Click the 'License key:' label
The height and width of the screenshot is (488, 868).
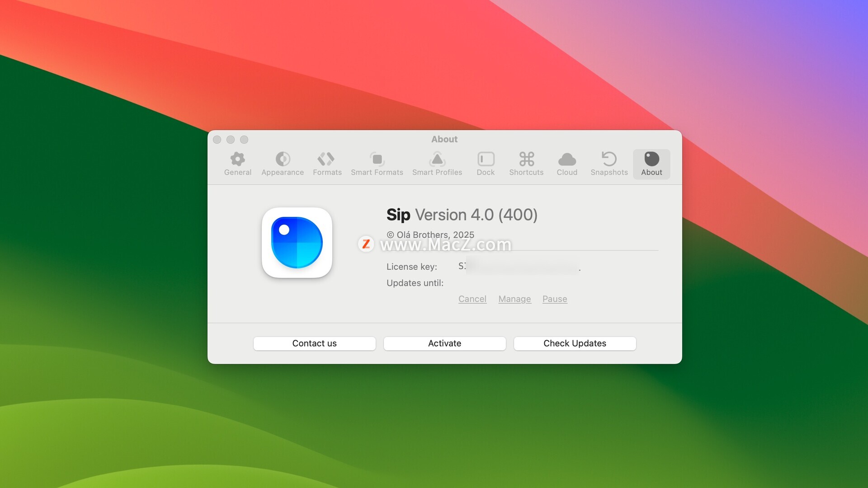coord(412,267)
